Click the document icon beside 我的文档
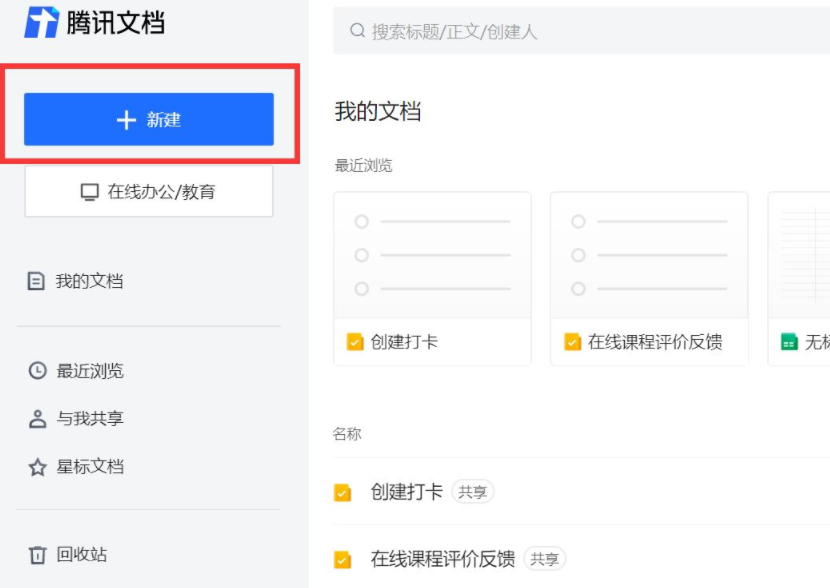Viewport: 830px width, 588px height. (x=34, y=281)
